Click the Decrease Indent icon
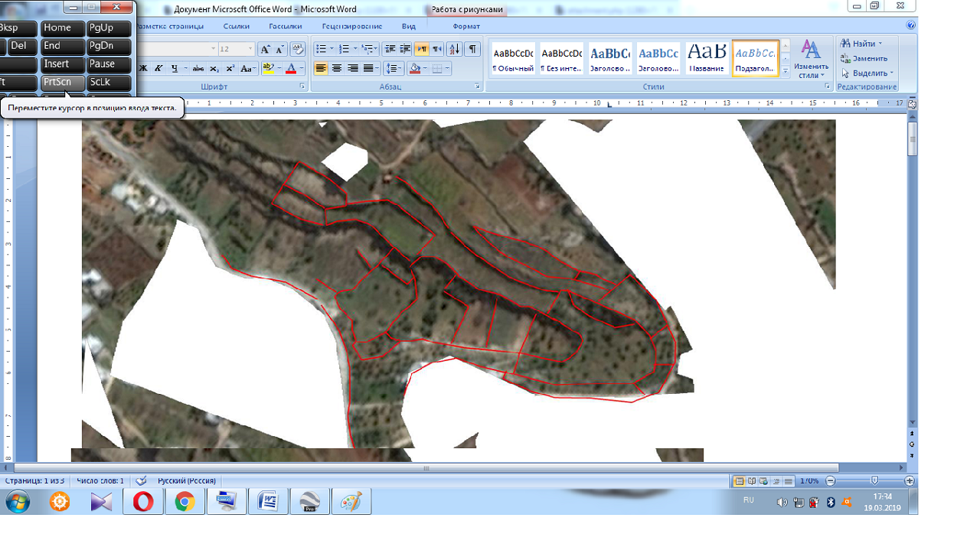Image resolution: width=980 pixels, height=550 pixels. (x=390, y=49)
